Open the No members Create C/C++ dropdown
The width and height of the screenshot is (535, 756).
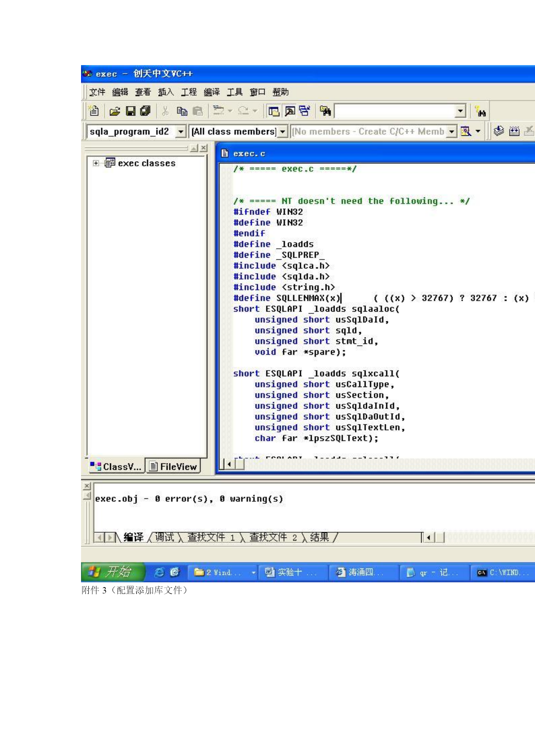tap(451, 131)
